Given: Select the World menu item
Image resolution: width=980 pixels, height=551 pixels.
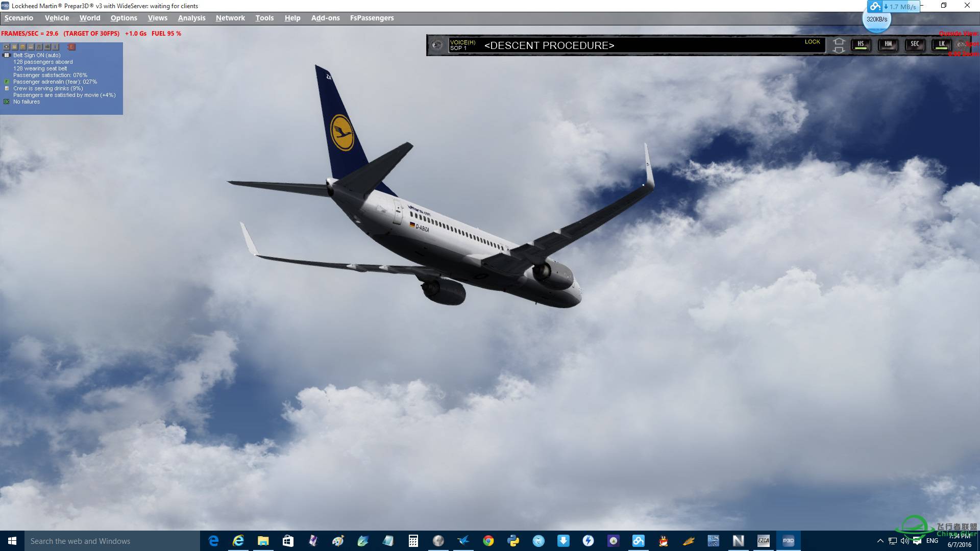Looking at the screenshot, I should [x=89, y=17].
